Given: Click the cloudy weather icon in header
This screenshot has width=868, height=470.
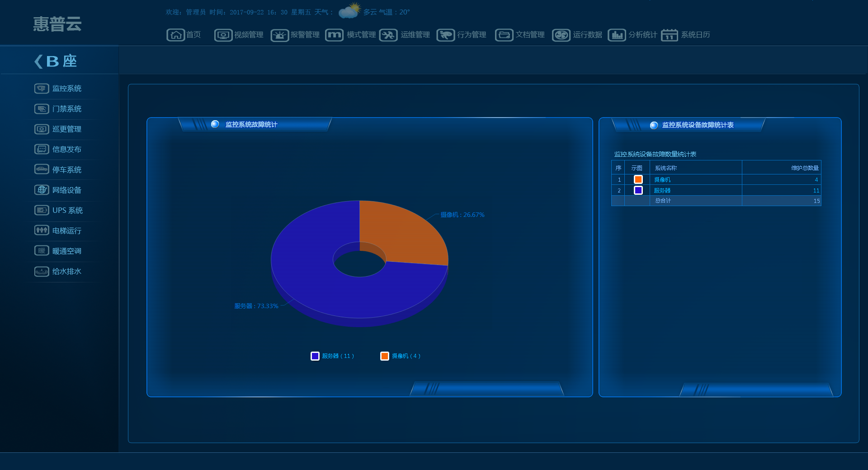Looking at the screenshot, I should [349, 10].
